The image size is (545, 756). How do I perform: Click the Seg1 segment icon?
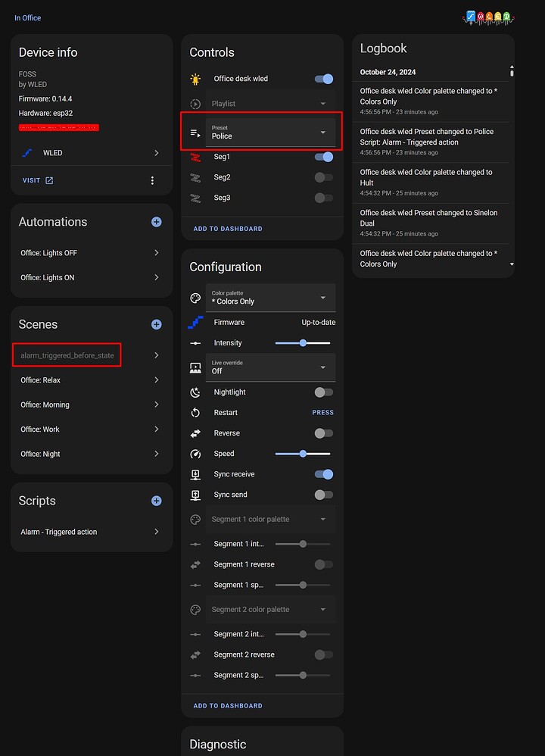(195, 157)
